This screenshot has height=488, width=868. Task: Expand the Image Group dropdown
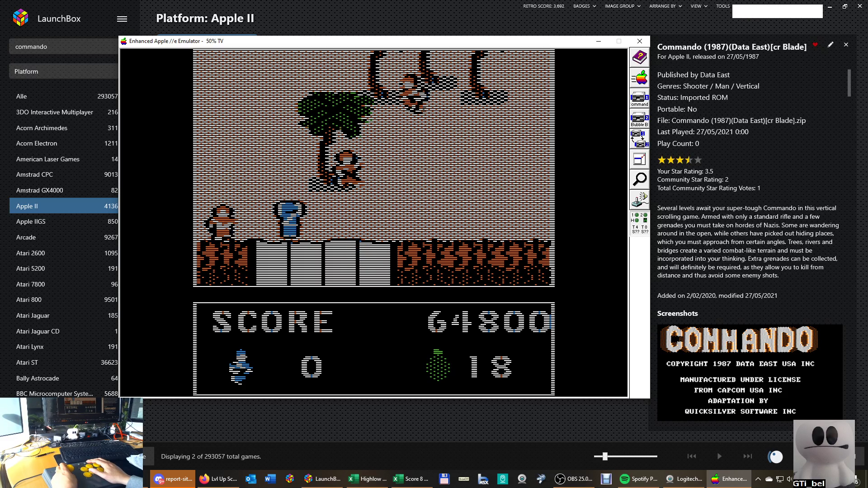click(622, 6)
